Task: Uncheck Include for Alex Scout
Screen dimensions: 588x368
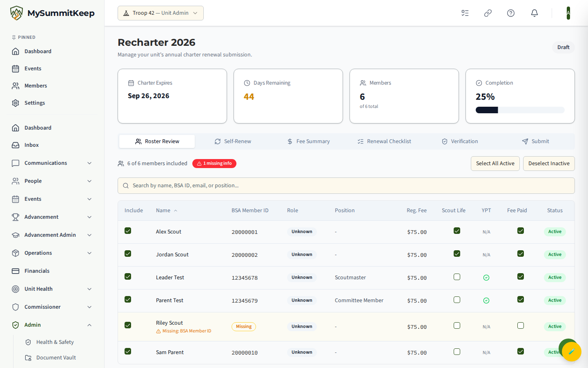Action: [x=128, y=231]
